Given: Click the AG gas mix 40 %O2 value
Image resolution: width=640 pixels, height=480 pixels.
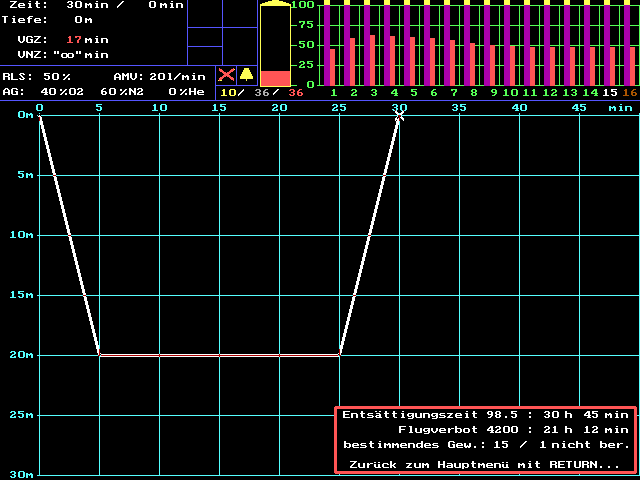Looking at the screenshot, I should click(x=62, y=91).
